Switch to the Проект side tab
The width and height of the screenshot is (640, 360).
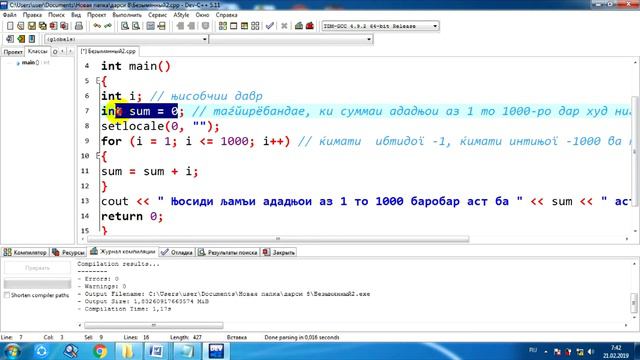[13, 52]
